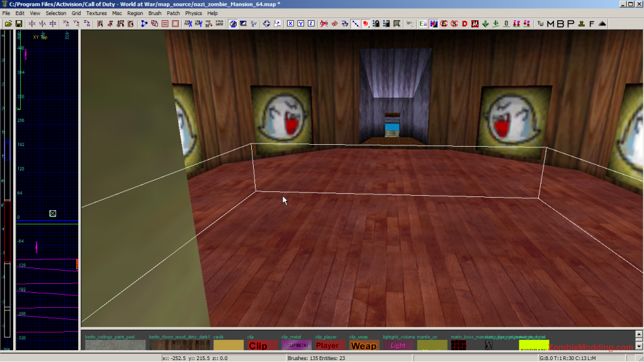Select the berlin_ceilings_paint_peel texture
Screen dimensions: 644x362
115,345
